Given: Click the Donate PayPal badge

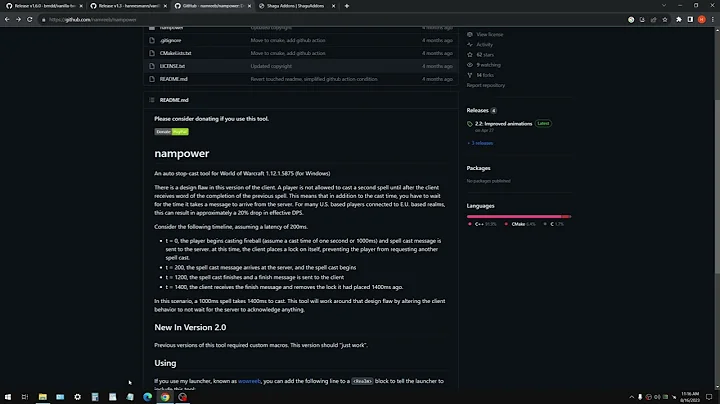Looking at the screenshot, I should [x=171, y=132].
